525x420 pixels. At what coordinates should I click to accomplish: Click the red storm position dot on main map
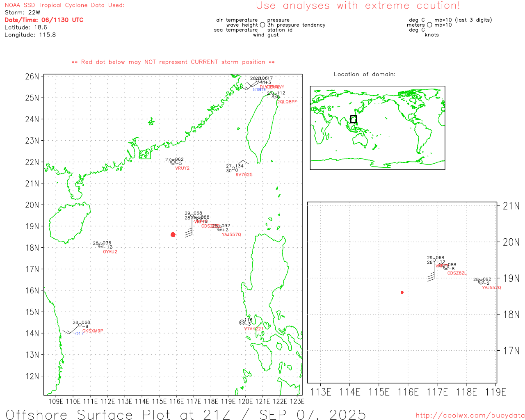(x=173, y=235)
